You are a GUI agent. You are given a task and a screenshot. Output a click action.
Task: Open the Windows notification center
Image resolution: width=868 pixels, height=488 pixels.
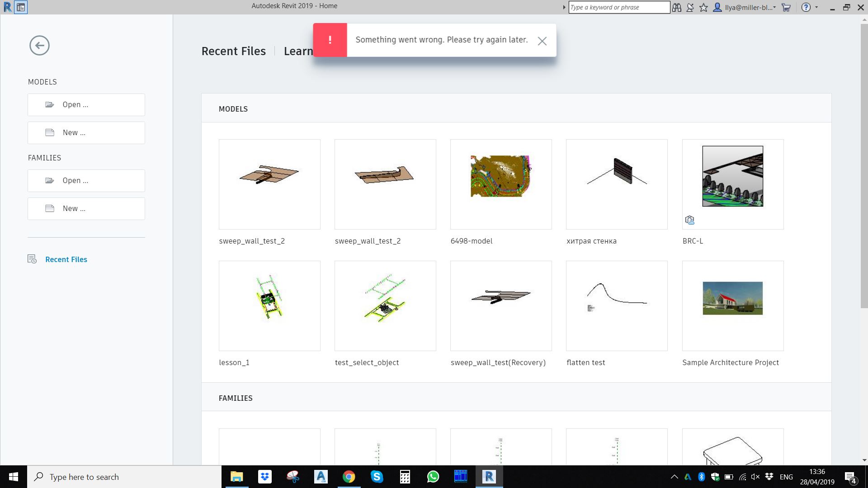850,477
